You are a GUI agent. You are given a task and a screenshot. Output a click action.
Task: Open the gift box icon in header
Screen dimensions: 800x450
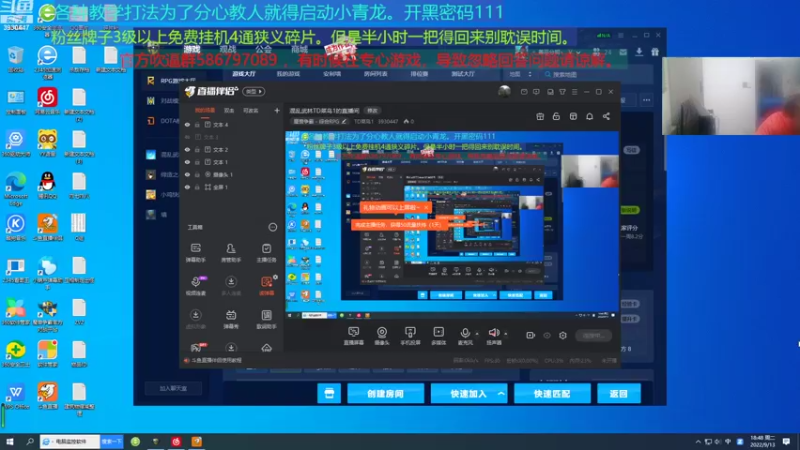pyautogui.click(x=540, y=116)
